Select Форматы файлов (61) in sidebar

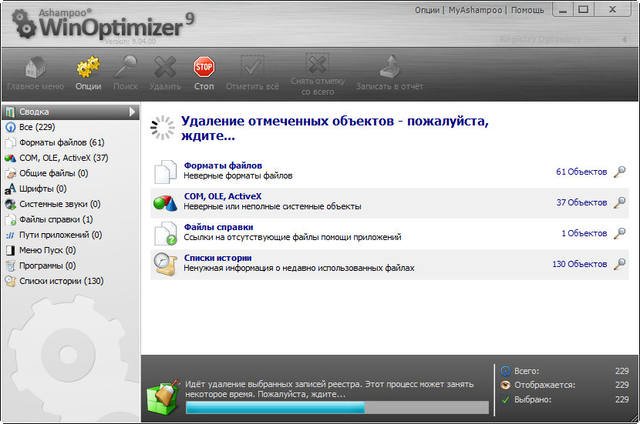[71, 142]
